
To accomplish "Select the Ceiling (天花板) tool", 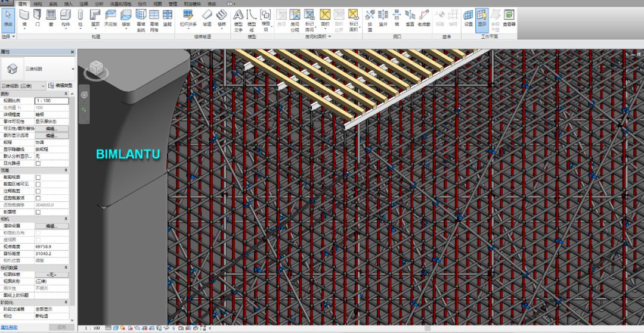I will click(110, 19).
